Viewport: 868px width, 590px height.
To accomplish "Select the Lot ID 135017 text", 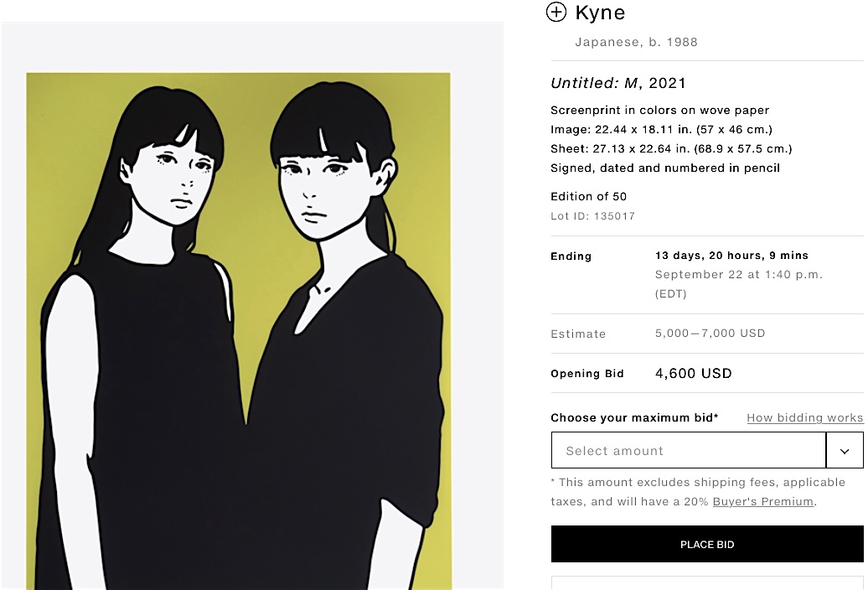I will [x=593, y=216].
